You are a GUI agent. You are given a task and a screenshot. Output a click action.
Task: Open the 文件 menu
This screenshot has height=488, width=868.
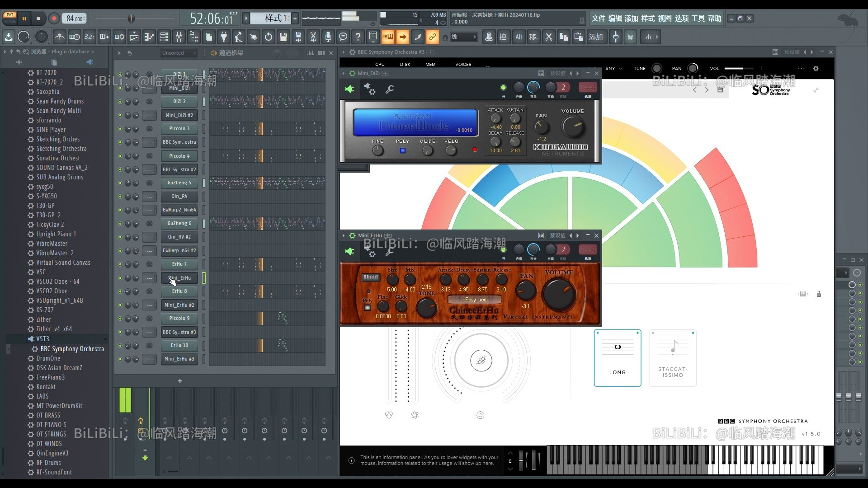point(598,18)
